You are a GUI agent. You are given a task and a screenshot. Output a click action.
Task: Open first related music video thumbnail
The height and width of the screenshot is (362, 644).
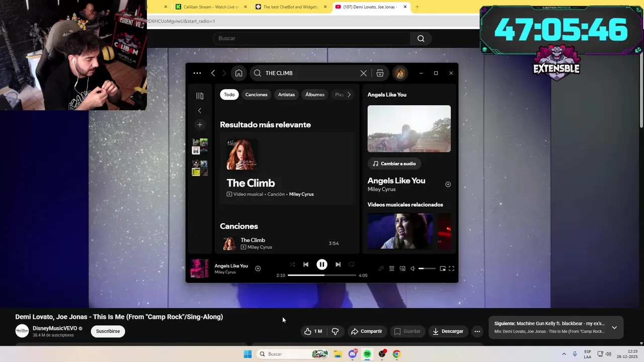(x=400, y=231)
